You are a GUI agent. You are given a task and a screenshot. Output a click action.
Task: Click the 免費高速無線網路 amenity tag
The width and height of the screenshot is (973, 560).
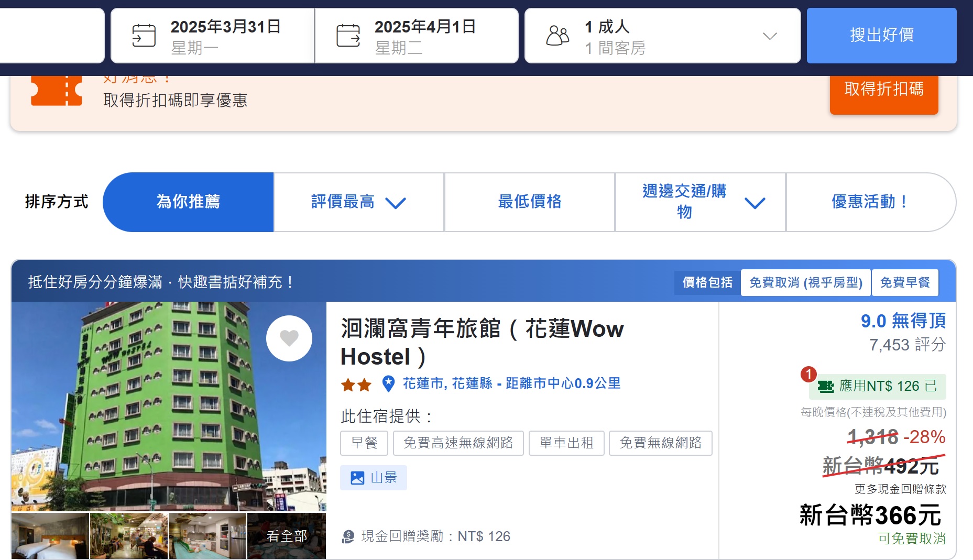point(458,443)
